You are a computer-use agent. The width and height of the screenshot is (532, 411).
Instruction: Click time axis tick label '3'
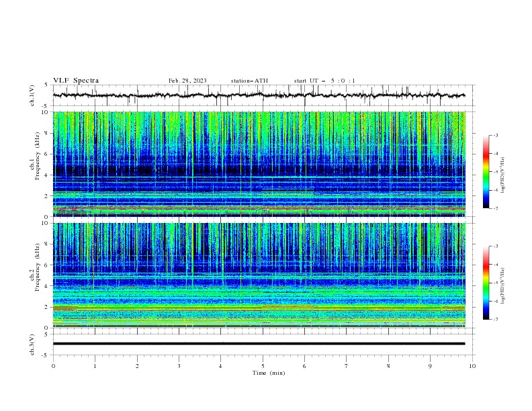(x=179, y=366)
